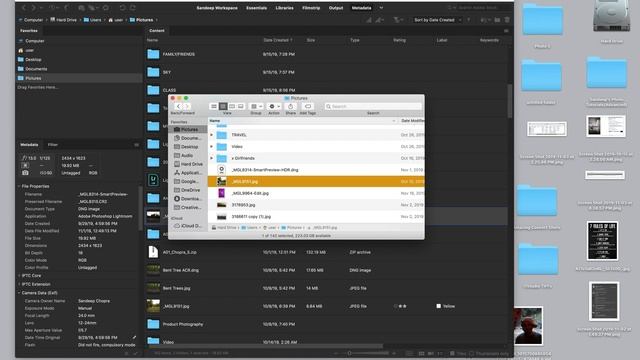640x360 pixels.
Task: Sort Bridge content by Date Created column
Action: pos(278,40)
